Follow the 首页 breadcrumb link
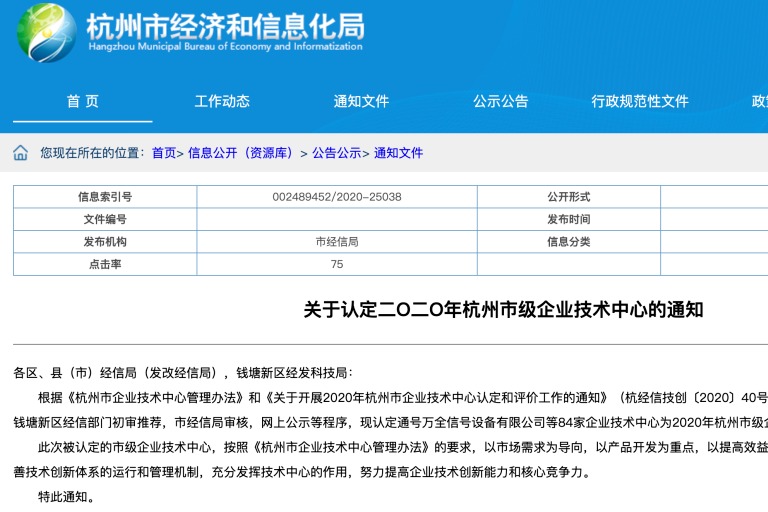The width and height of the screenshot is (768, 512). click(164, 153)
